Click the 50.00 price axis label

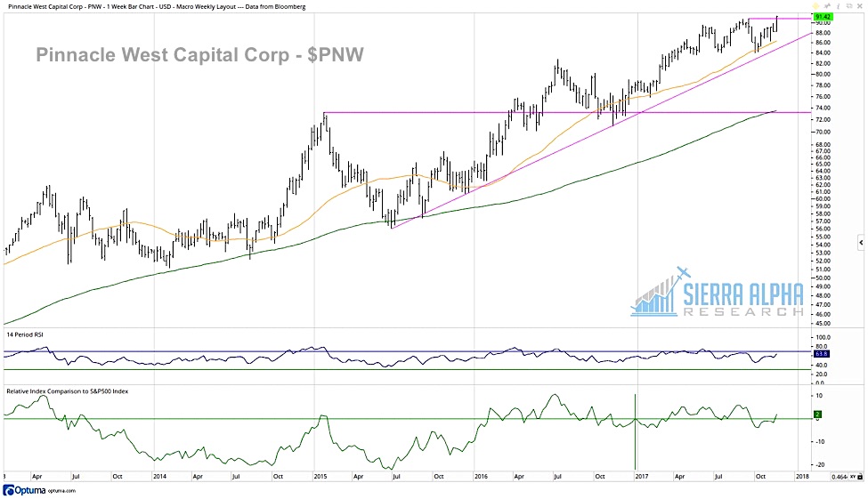(823, 278)
